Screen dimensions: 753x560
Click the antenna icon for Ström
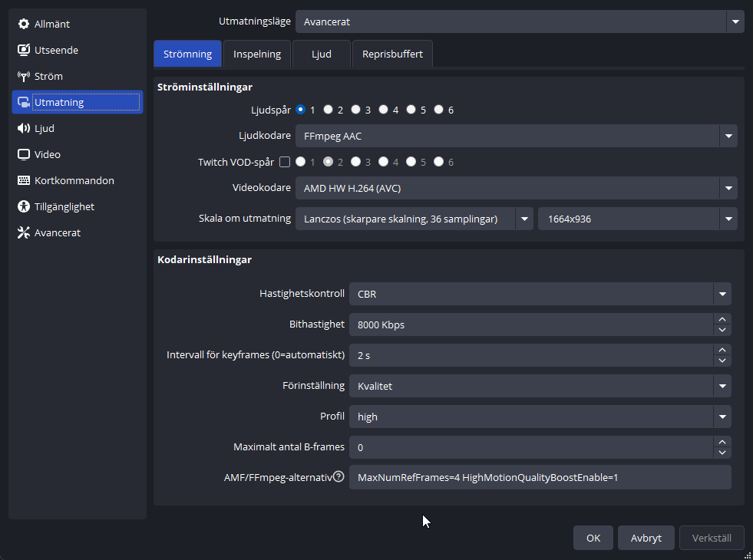coord(24,77)
